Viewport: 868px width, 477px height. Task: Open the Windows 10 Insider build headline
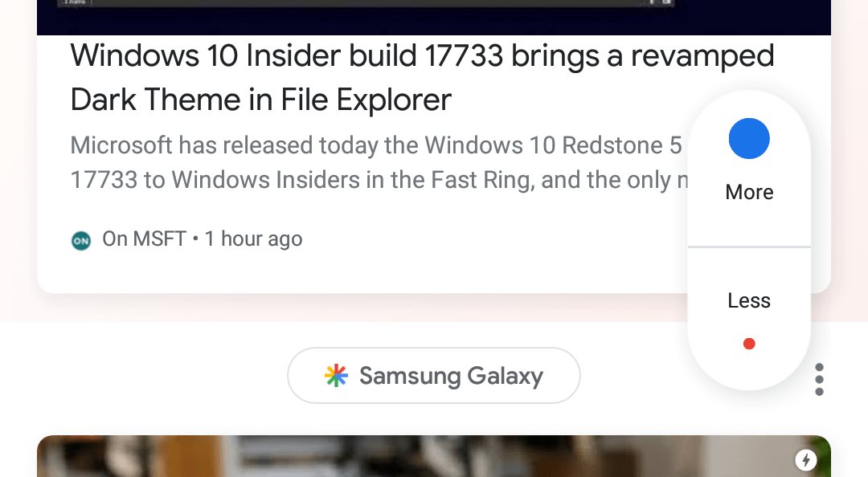422,56
